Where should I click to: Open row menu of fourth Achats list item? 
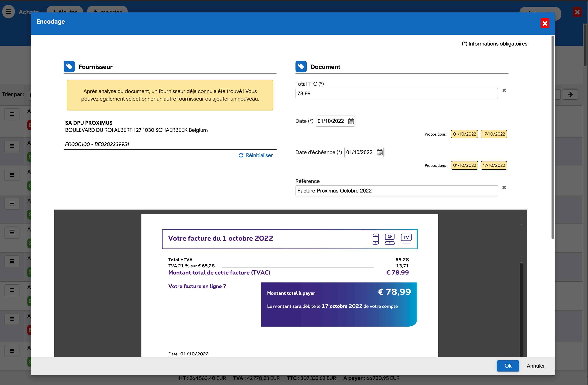pos(12,204)
